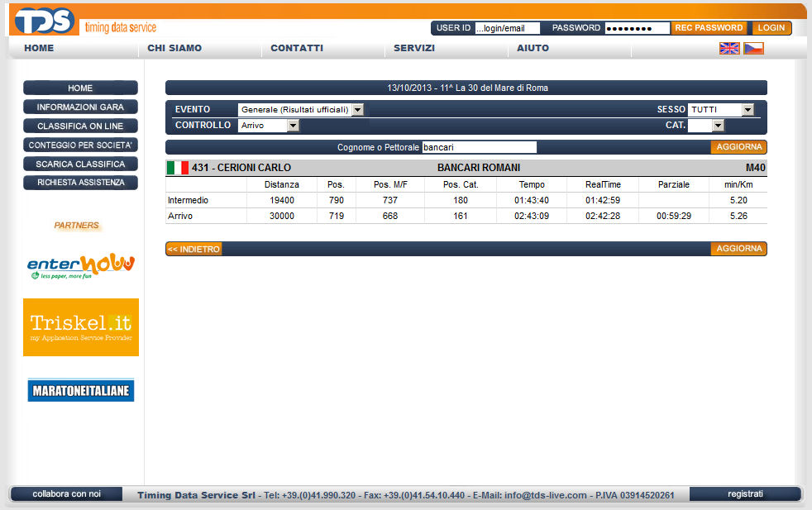Viewport: 812px width, 510px height.
Task: Click the Italian flag beside runner 431
Action: point(177,168)
